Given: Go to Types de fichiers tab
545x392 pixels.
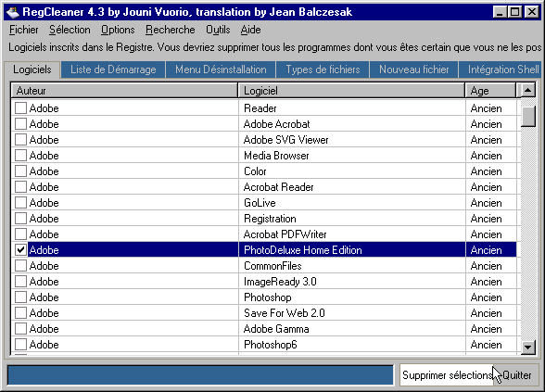Looking at the screenshot, I should pyautogui.click(x=323, y=70).
